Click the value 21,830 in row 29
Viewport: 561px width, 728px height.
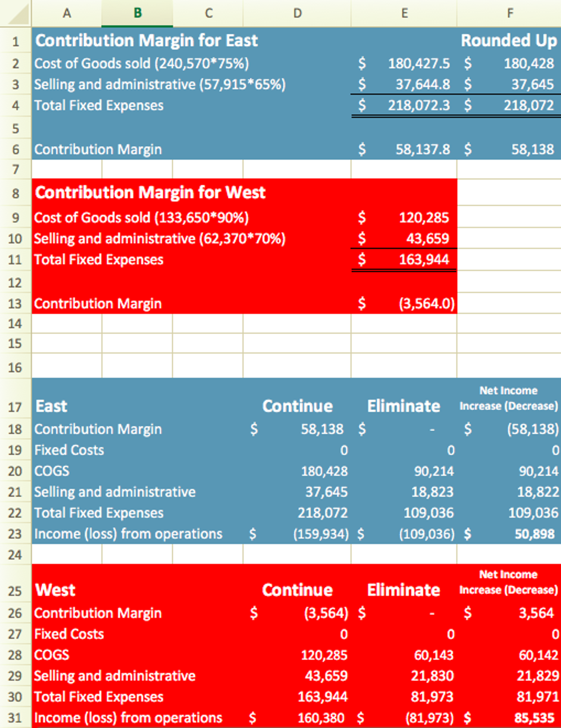pyautogui.click(x=432, y=676)
